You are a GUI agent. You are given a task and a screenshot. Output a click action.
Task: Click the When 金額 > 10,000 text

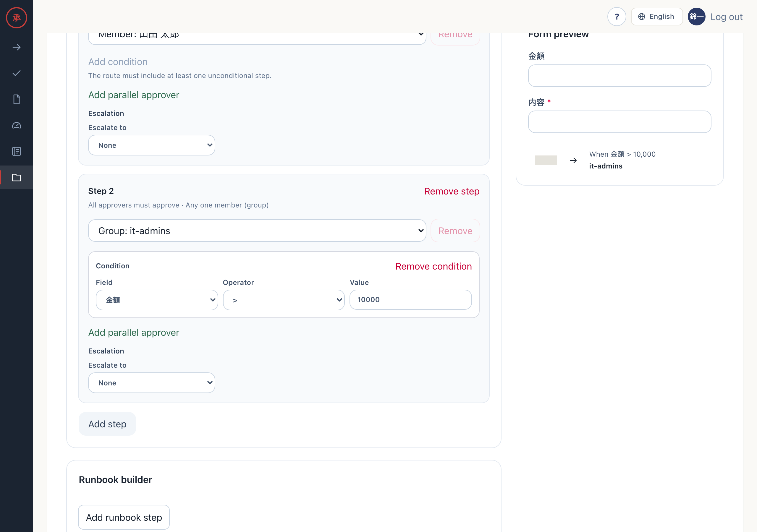click(622, 154)
